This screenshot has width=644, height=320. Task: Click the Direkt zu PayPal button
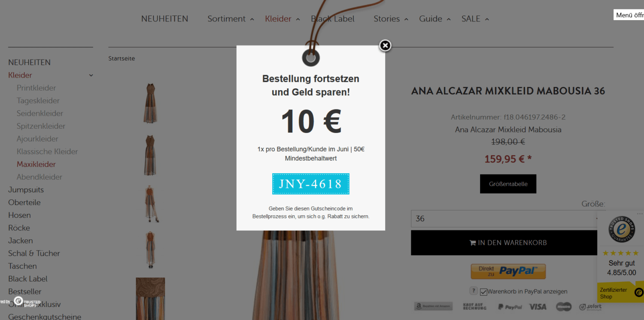[508, 272]
